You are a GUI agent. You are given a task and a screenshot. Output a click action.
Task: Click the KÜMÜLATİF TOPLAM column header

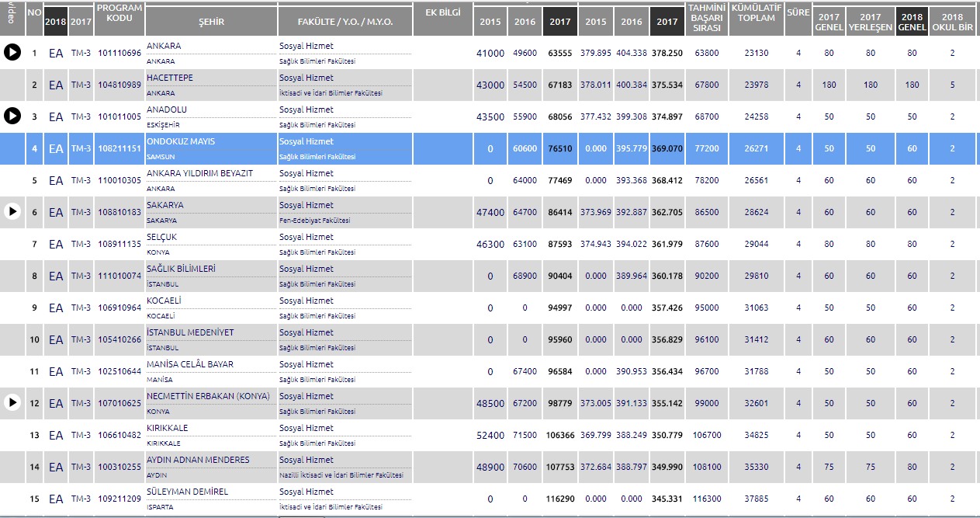coord(757,13)
